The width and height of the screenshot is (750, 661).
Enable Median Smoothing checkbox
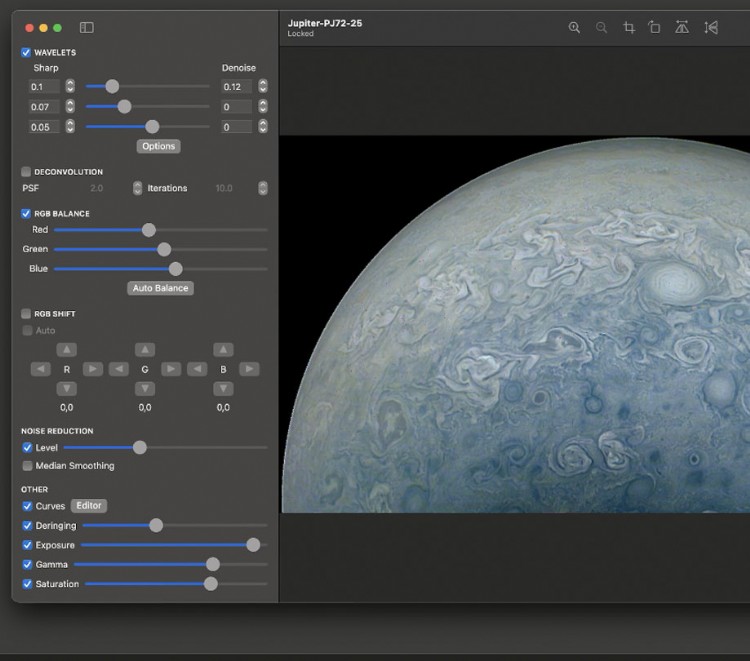tap(27, 466)
